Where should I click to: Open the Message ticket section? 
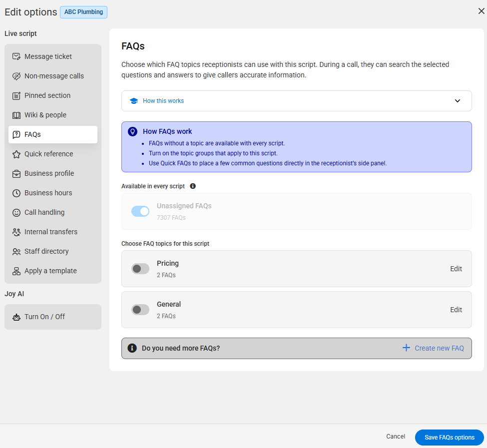pyautogui.click(x=53, y=56)
